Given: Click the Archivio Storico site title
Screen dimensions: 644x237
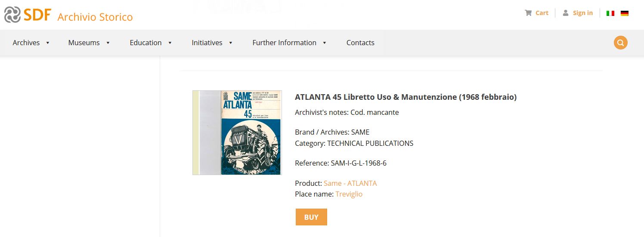Looking at the screenshot, I should pyautogui.click(x=95, y=17).
